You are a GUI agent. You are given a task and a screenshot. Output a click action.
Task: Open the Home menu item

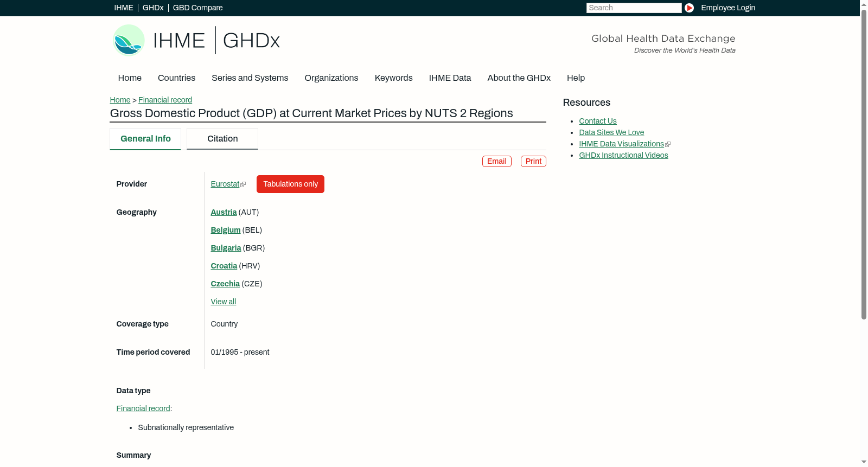[130, 78]
